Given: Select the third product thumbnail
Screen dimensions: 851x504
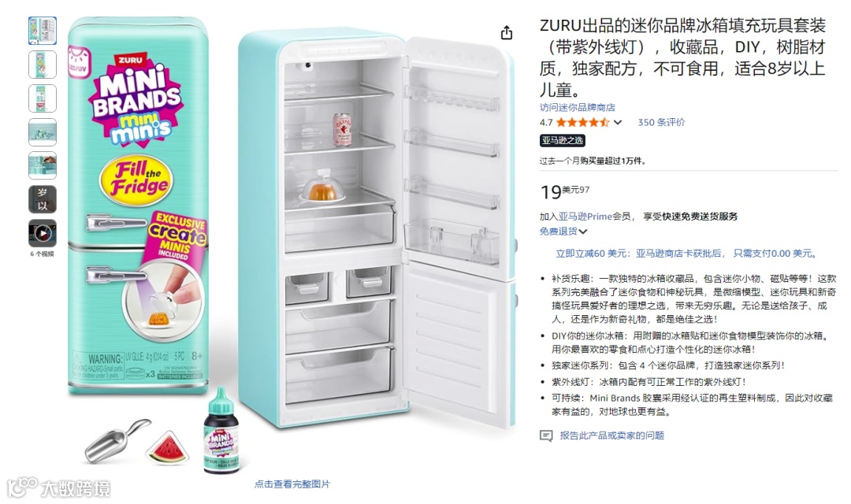Looking at the screenshot, I should pyautogui.click(x=43, y=98).
